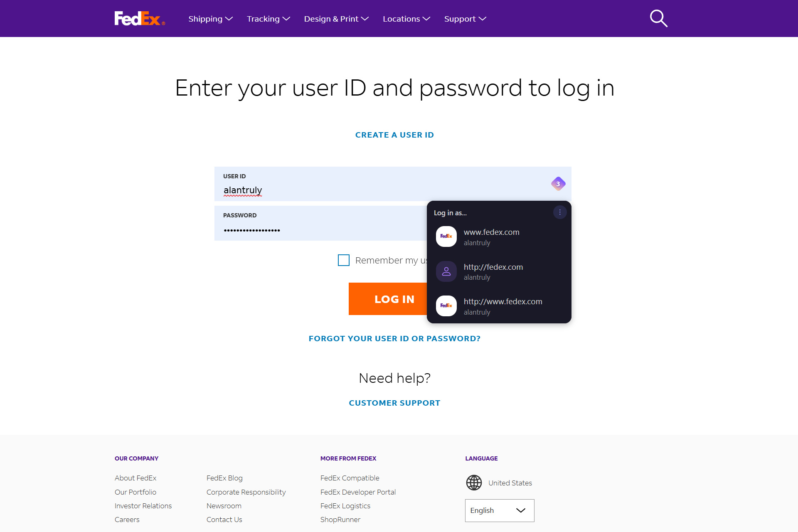This screenshot has height=532, width=798.
Task: Expand the Language selector dropdown
Action: [x=499, y=510]
